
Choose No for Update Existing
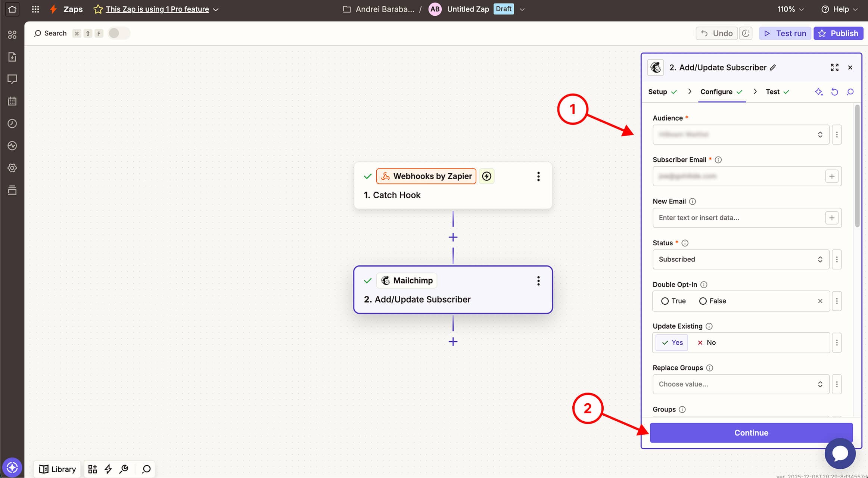click(706, 342)
